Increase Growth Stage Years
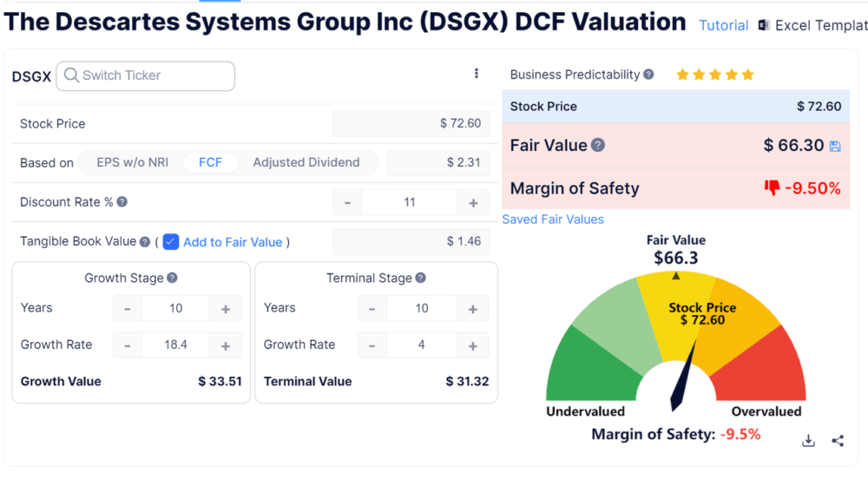 click(x=226, y=309)
